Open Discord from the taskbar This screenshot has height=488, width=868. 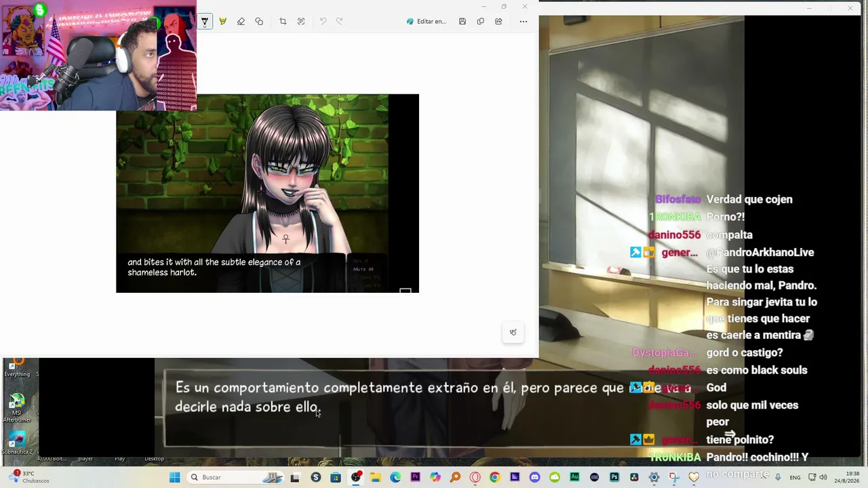pyautogui.click(x=535, y=477)
